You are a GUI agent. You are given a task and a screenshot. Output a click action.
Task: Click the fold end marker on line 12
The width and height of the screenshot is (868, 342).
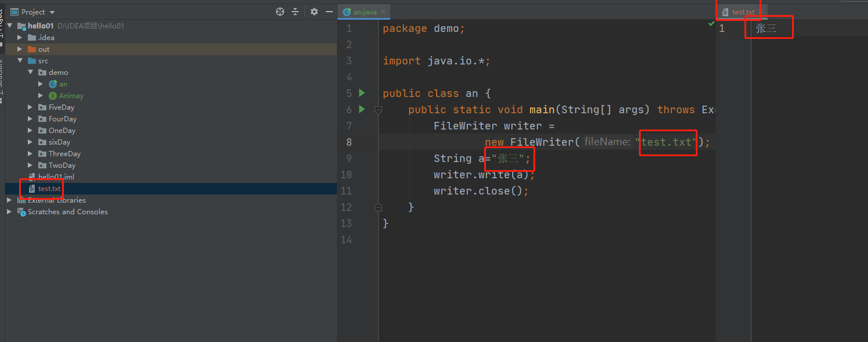click(378, 207)
